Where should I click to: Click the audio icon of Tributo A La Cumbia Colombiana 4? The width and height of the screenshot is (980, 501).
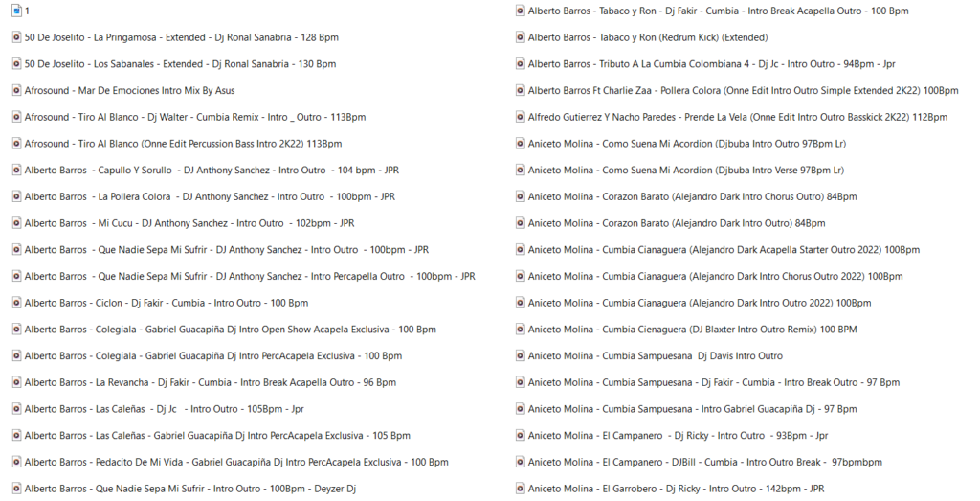point(521,64)
